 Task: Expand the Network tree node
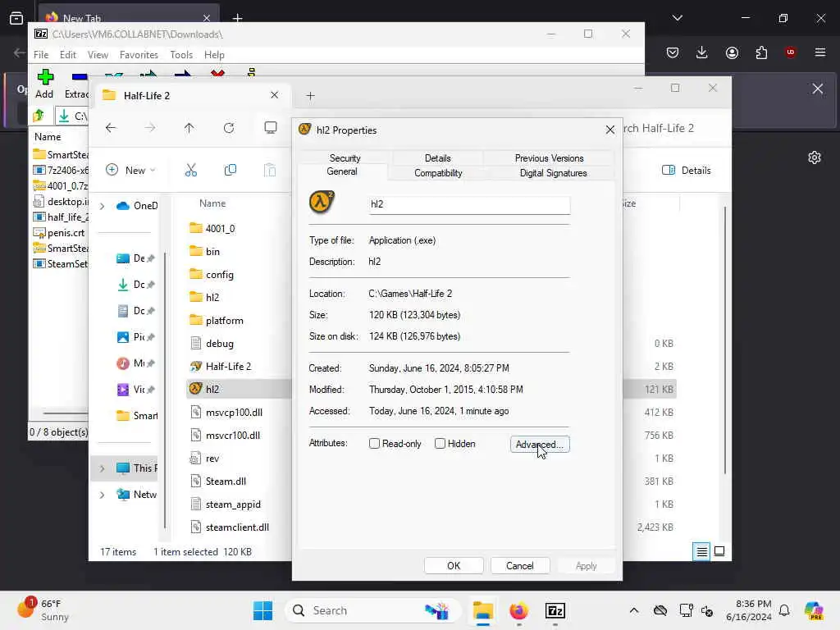102,495
